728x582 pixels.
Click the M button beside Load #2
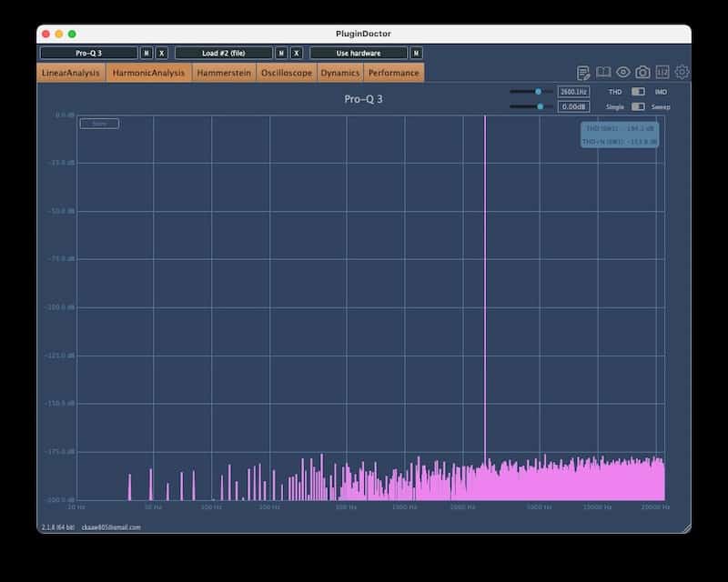tap(281, 53)
